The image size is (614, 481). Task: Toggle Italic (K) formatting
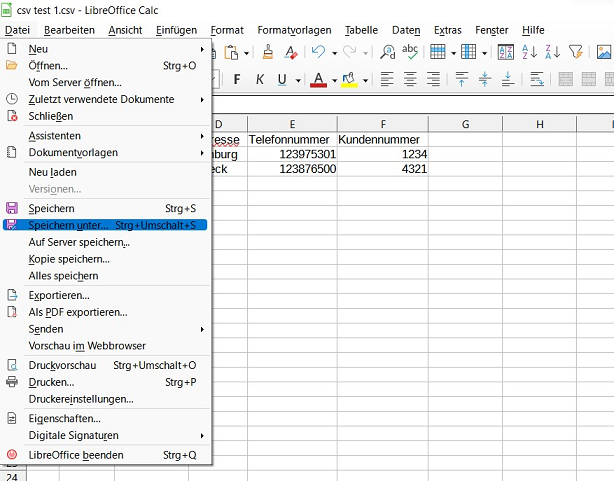(260, 80)
